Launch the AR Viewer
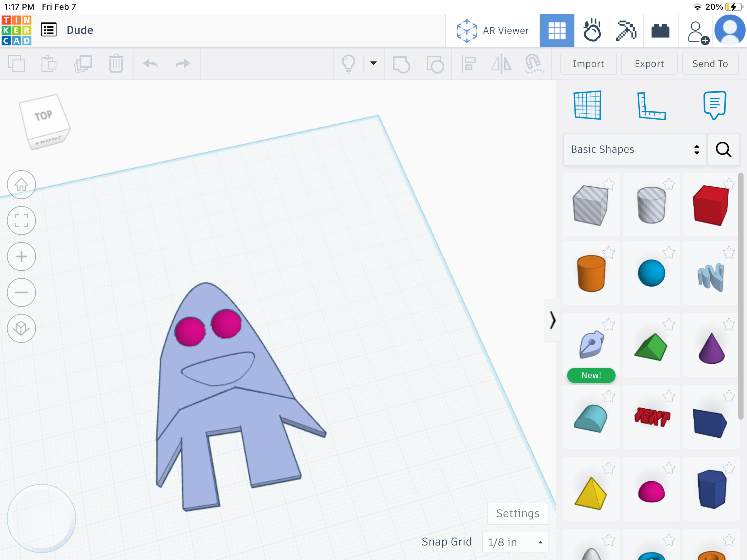This screenshot has width=747, height=560. click(492, 31)
